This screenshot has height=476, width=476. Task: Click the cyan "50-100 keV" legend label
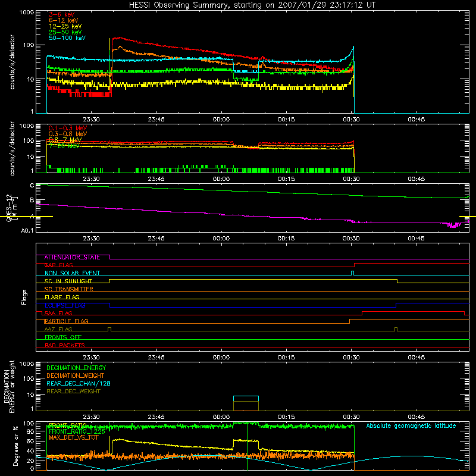click(67, 38)
